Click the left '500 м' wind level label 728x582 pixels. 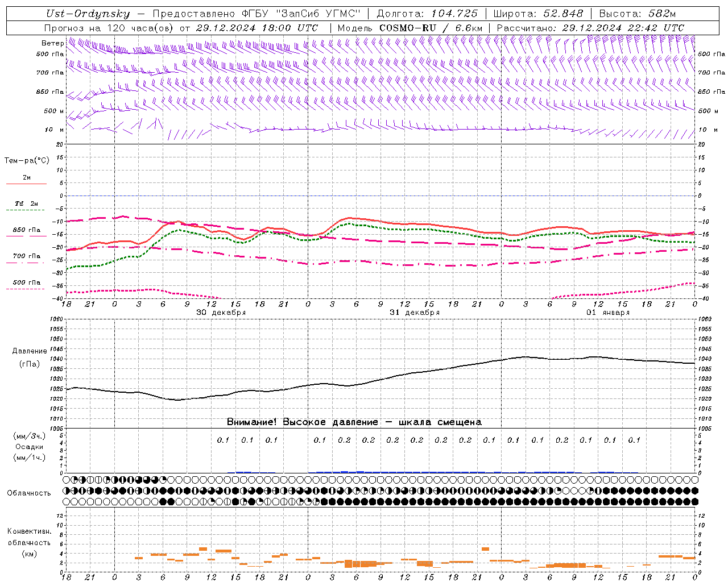[x=54, y=111]
